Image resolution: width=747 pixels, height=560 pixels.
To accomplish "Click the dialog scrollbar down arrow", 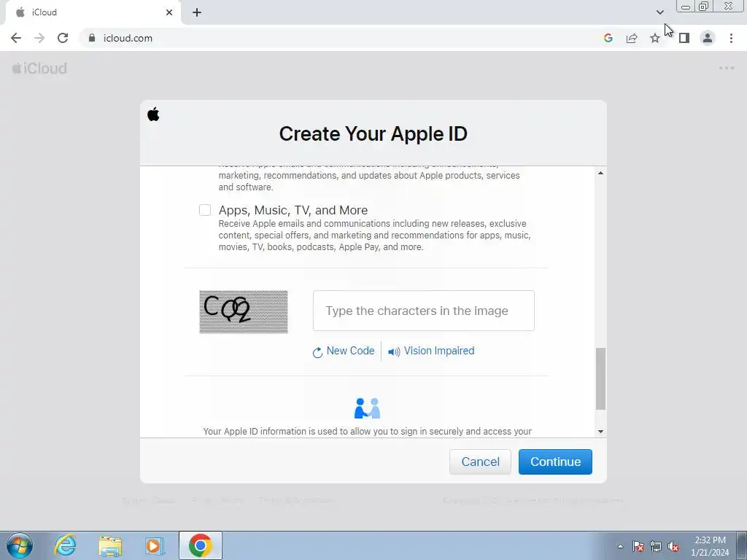I will pyautogui.click(x=601, y=432).
